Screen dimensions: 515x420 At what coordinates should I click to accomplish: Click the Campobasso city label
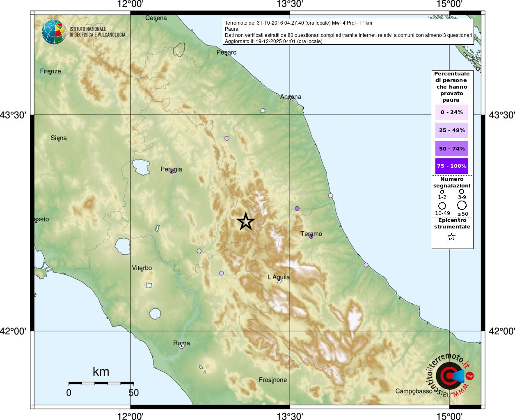pyautogui.click(x=414, y=391)
